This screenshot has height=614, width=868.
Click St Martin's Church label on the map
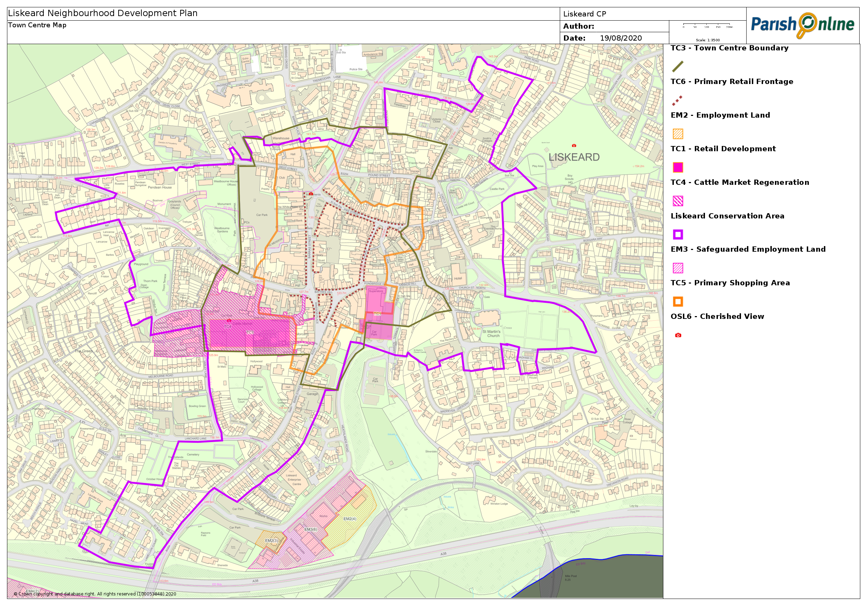[x=491, y=334]
